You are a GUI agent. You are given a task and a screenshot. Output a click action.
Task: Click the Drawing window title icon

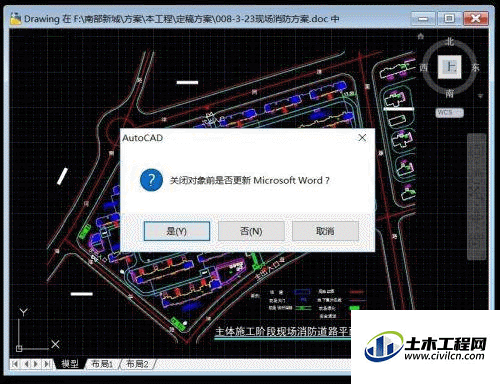coord(15,19)
